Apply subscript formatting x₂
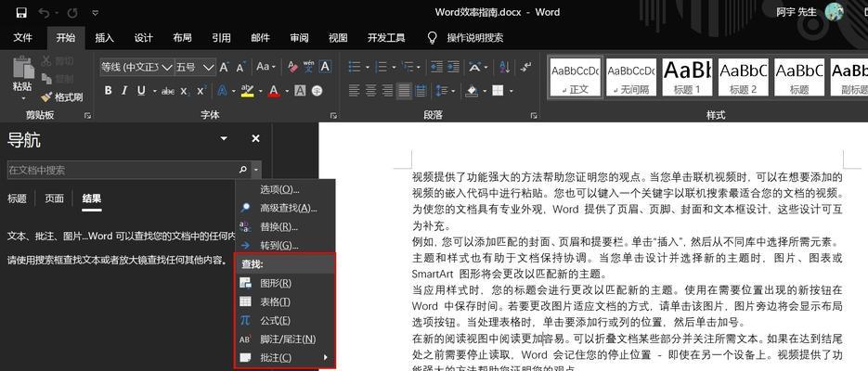 click(x=185, y=91)
